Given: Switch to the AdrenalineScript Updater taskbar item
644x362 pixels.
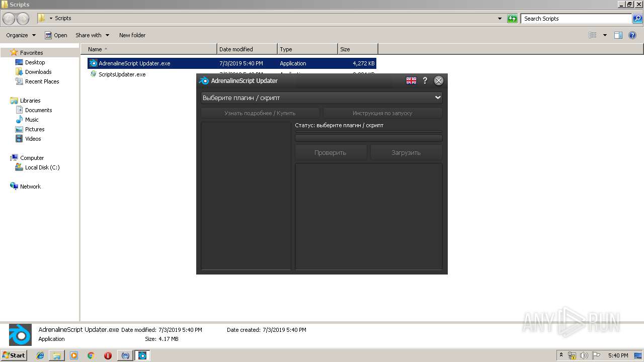Looking at the screenshot, I should [142, 355].
